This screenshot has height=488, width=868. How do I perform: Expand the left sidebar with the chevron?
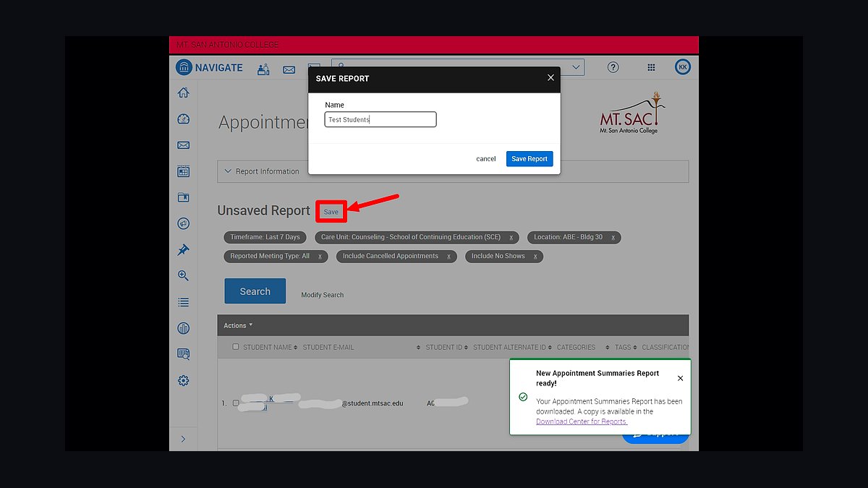(x=183, y=439)
